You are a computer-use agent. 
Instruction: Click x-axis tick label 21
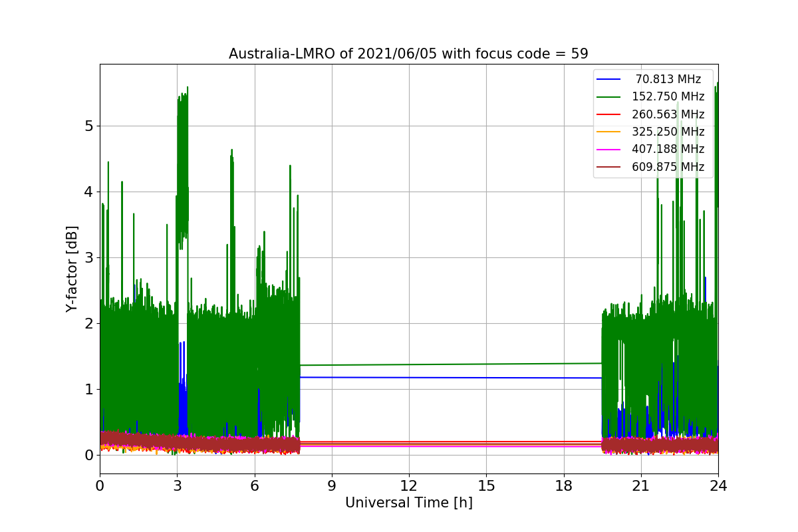641,485
